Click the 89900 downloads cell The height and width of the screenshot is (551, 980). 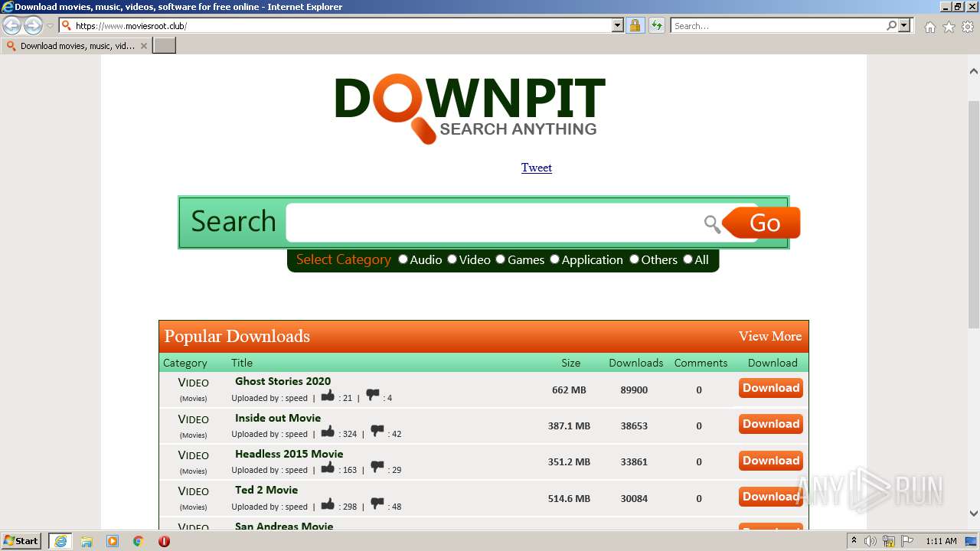pyautogui.click(x=634, y=390)
